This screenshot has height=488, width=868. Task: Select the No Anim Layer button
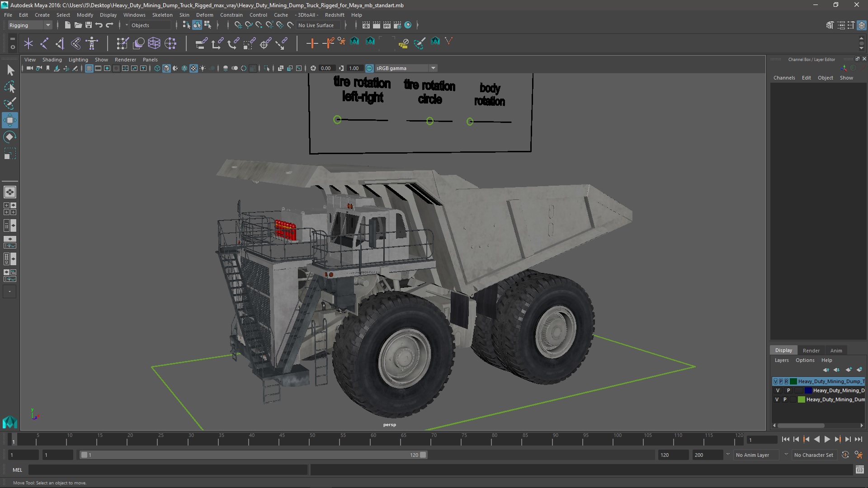[x=753, y=455]
